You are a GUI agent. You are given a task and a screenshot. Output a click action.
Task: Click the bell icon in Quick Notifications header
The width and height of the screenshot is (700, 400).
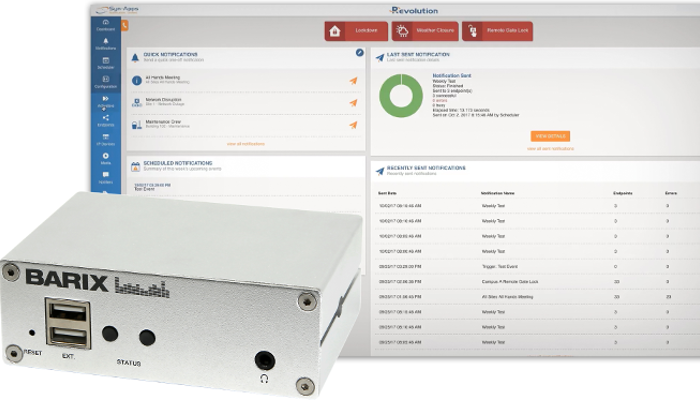click(x=135, y=58)
